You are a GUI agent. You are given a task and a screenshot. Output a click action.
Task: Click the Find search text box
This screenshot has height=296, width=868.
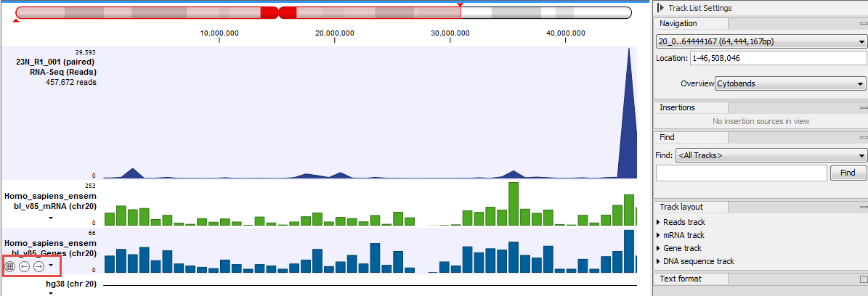(x=741, y=173)
